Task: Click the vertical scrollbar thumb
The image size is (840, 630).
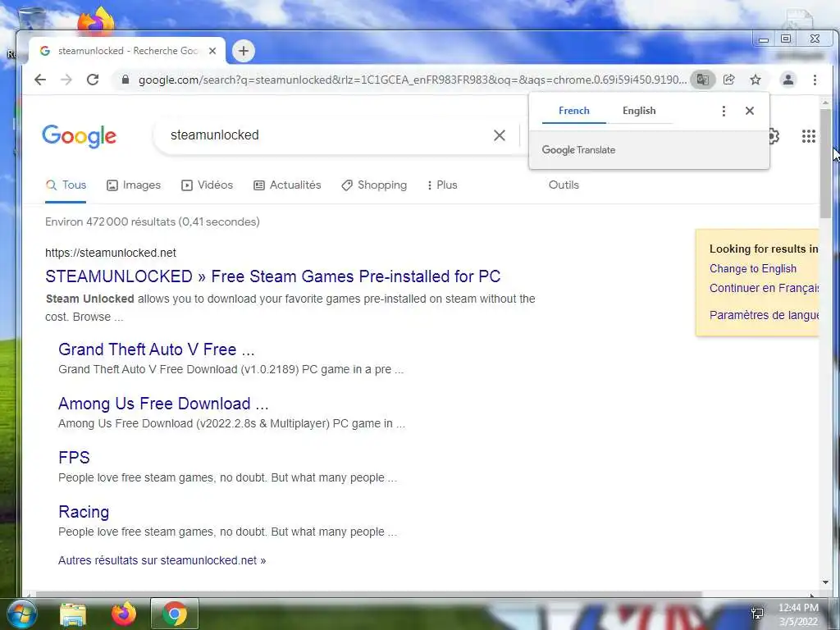Action: coord(825,163)
